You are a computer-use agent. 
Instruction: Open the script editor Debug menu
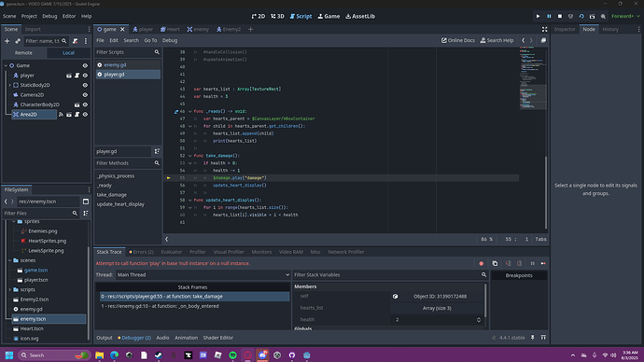(170, 40)
